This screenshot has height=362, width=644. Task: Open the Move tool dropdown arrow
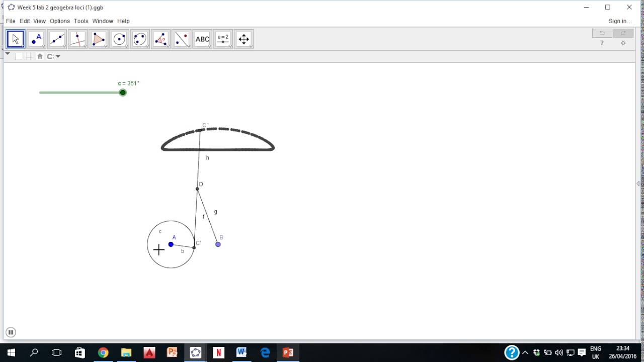pos(23,46)
